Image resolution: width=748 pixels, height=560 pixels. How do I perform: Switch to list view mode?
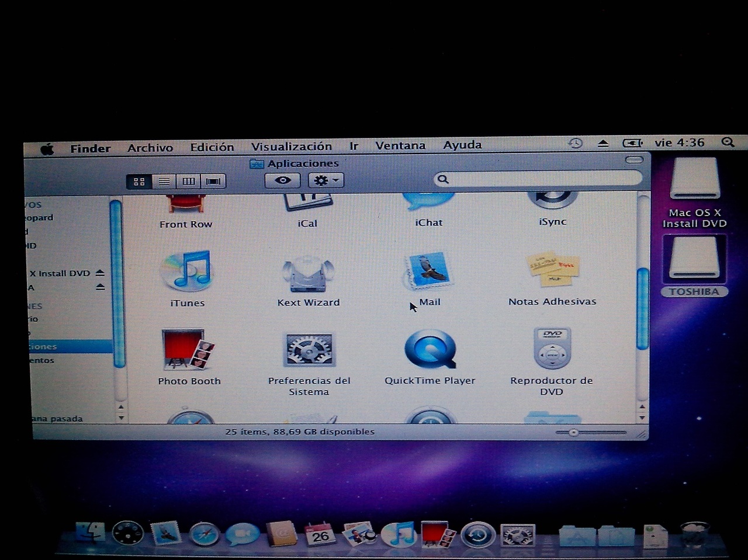[x=164, y=182]
